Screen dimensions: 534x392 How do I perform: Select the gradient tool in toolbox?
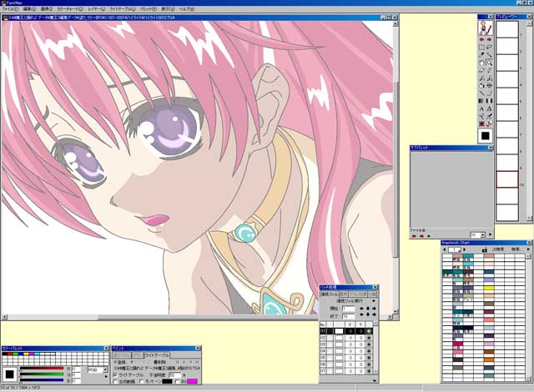tap(481, 101)
